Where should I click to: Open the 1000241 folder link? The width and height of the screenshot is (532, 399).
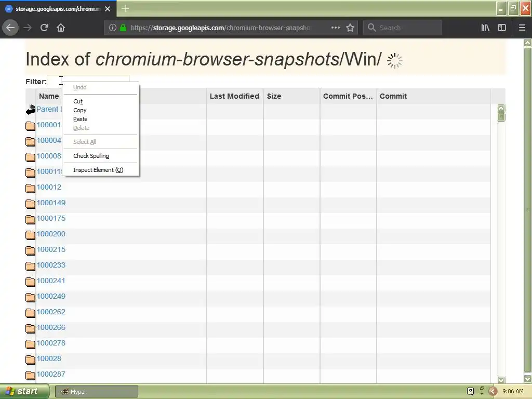(51, 281)
